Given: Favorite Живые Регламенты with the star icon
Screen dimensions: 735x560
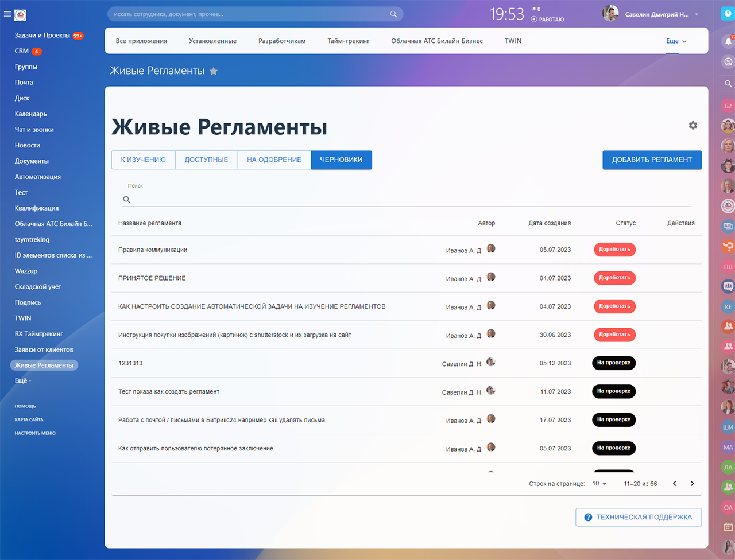Looking at the screenshot, I should [x=214, y=71].
